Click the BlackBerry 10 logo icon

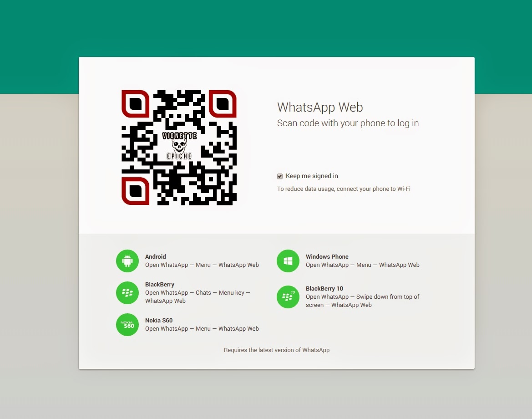coord(288,297)
